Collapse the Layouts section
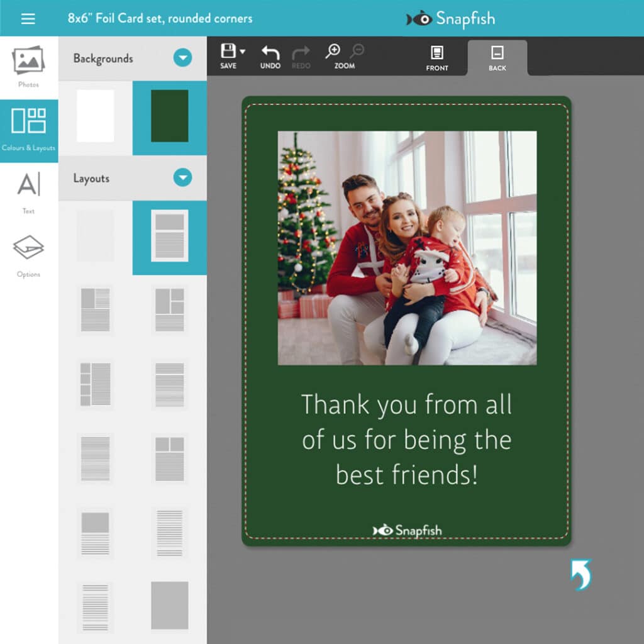The height and width of the screenshot is (644, 644). tap(182, 178)
